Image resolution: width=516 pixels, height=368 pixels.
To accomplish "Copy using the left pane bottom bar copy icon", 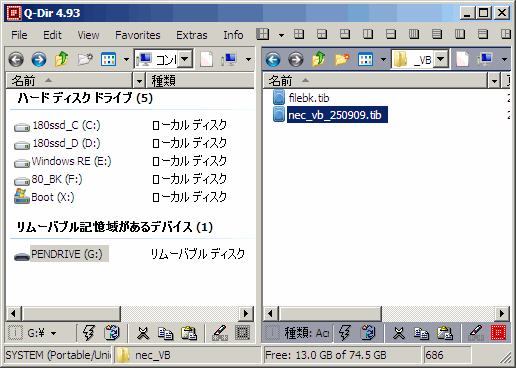I will pyautogui.click(x=165, y=333).
